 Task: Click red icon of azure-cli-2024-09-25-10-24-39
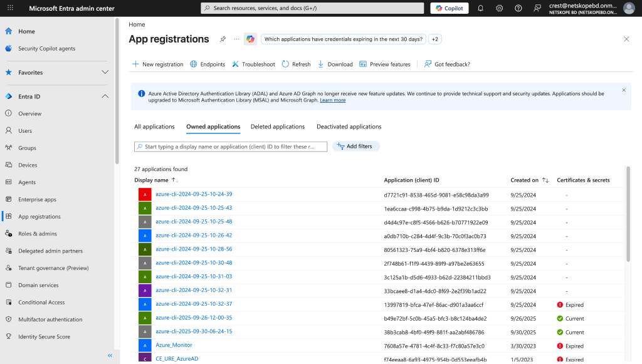145,194
